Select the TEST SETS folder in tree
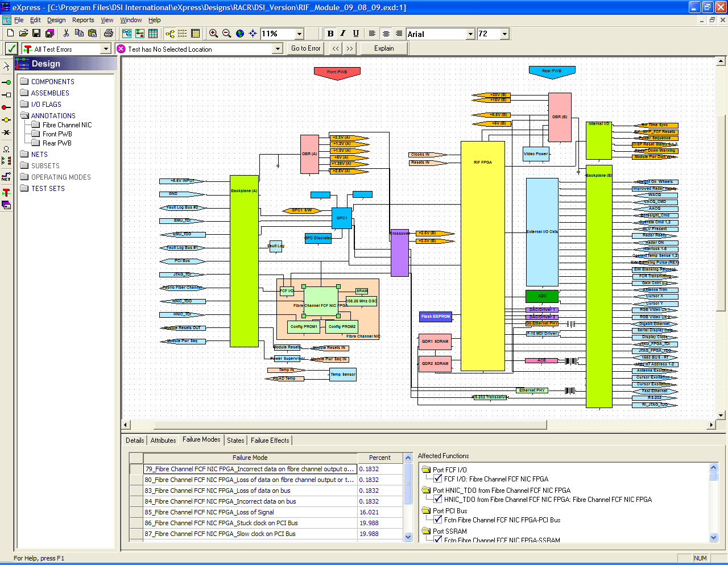This screenshot has width=728, height=565. pos(48,189)
